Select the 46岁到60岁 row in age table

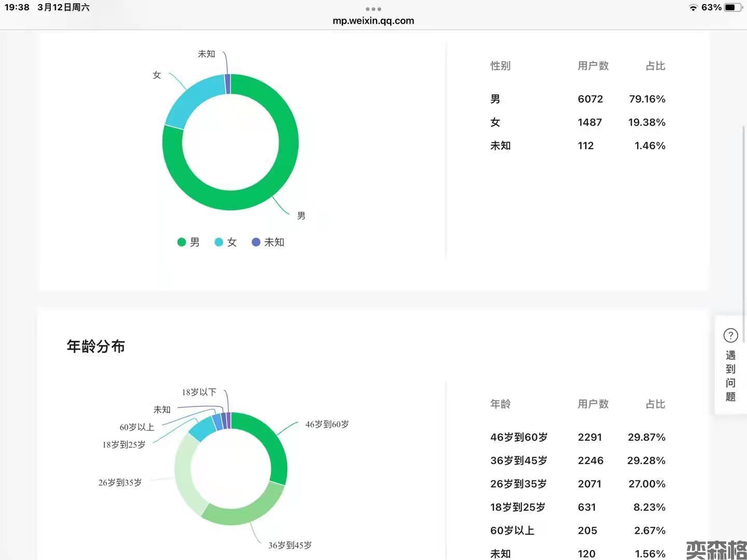coord(577,437)
